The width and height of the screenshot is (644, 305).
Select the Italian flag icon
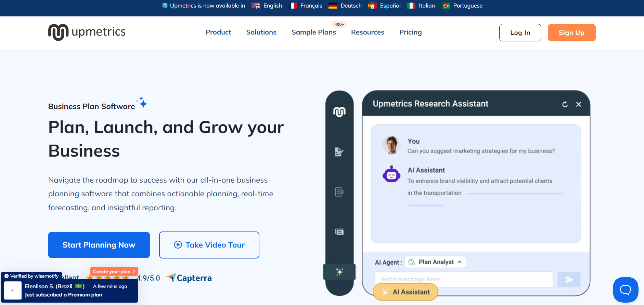[x=411, y=6]
